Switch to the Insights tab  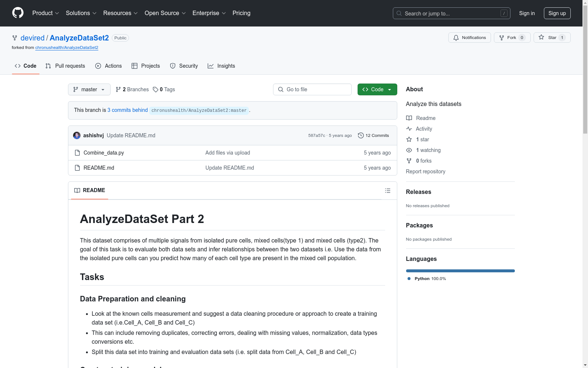tap(221, 66)
